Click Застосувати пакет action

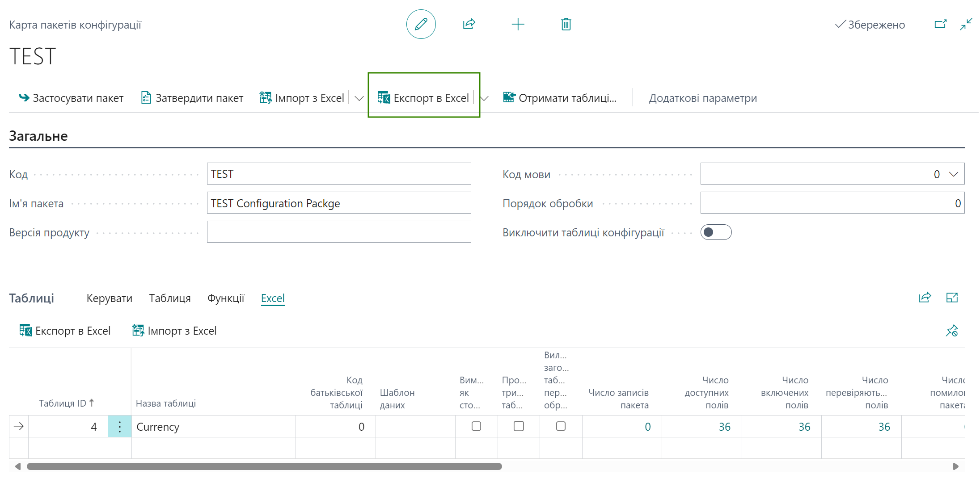[71, 98]
